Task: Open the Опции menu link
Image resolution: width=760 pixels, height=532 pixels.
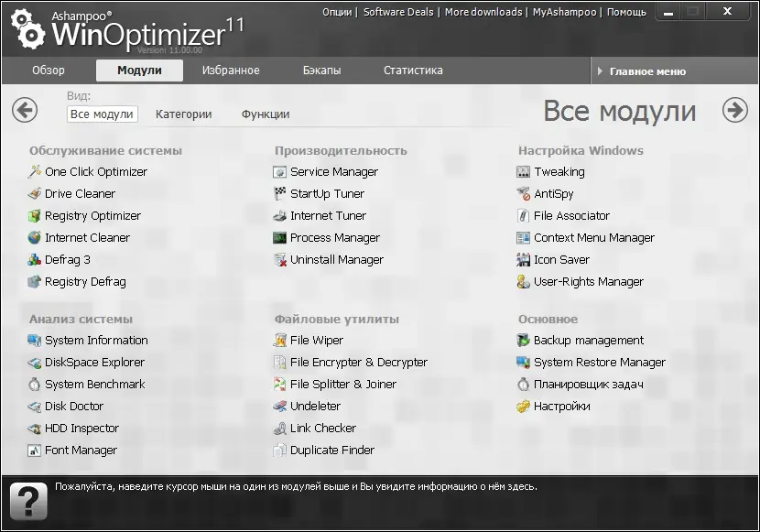Action: 337,12
